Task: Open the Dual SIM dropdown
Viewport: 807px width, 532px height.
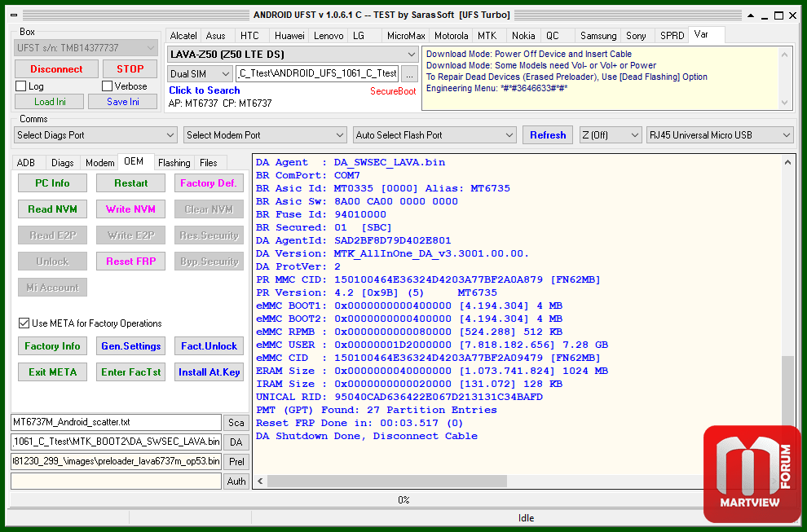Action: pyautogui.click(x=200, y=74)
